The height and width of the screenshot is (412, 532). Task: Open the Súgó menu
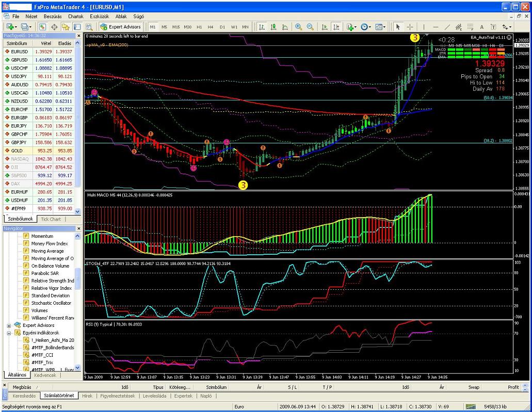[x=138, y=17]
